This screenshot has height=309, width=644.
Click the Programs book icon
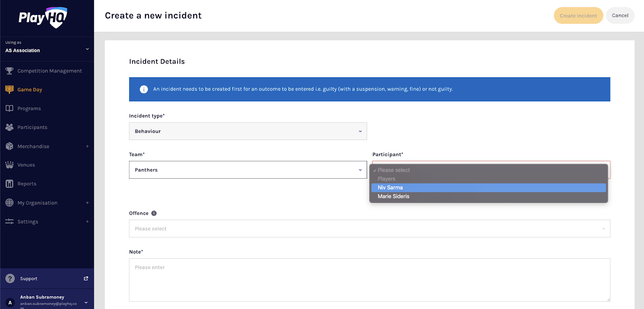pyautogui.click(x=9, y=108)
